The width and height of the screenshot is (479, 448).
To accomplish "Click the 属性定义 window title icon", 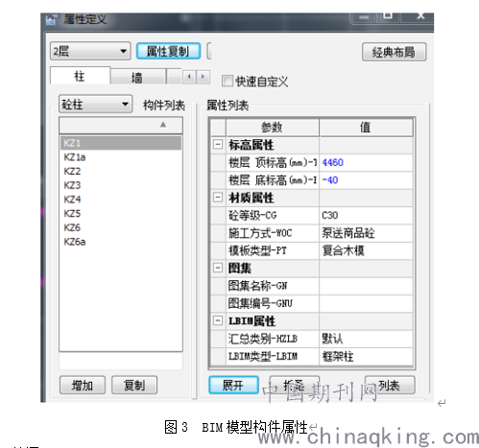I will point(52,19).
